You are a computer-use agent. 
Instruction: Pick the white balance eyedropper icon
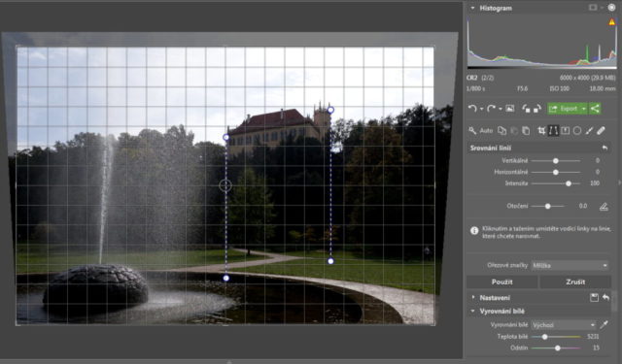tap(605, 325)
